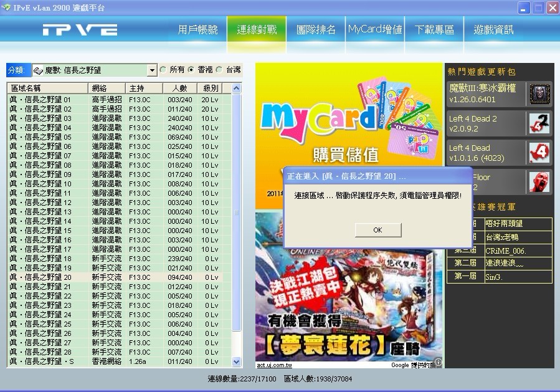Click the room list scroll down arrow
This screenshot has width=560, height=392.
236,361
